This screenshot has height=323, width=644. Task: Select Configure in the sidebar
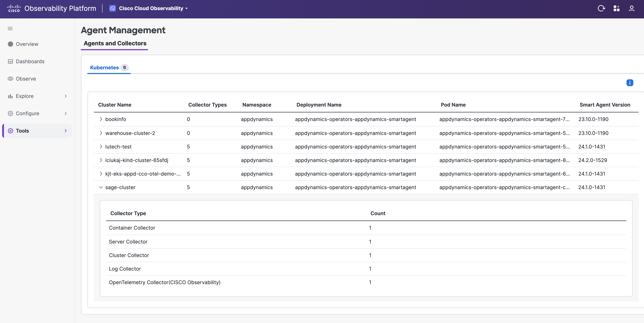37,113
